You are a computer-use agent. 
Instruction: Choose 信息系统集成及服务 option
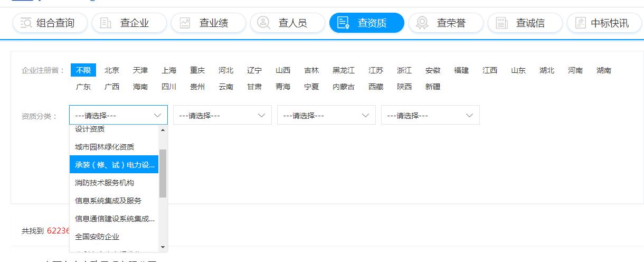click(114, 201)
